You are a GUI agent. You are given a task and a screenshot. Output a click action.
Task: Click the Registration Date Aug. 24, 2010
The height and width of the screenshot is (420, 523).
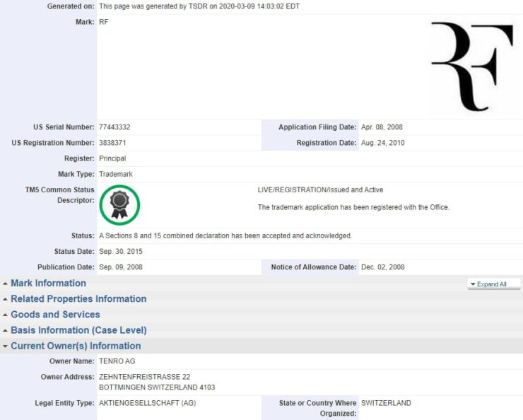pos(383,143)
